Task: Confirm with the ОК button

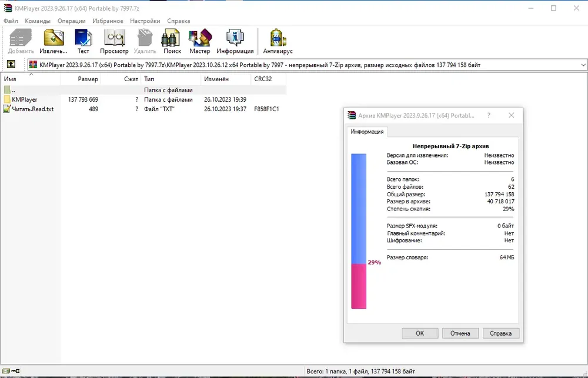Action: coord(420,333)
